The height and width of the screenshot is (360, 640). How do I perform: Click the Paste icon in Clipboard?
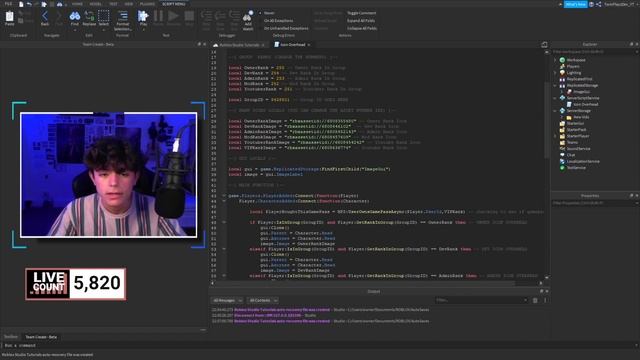pos(9,16)
